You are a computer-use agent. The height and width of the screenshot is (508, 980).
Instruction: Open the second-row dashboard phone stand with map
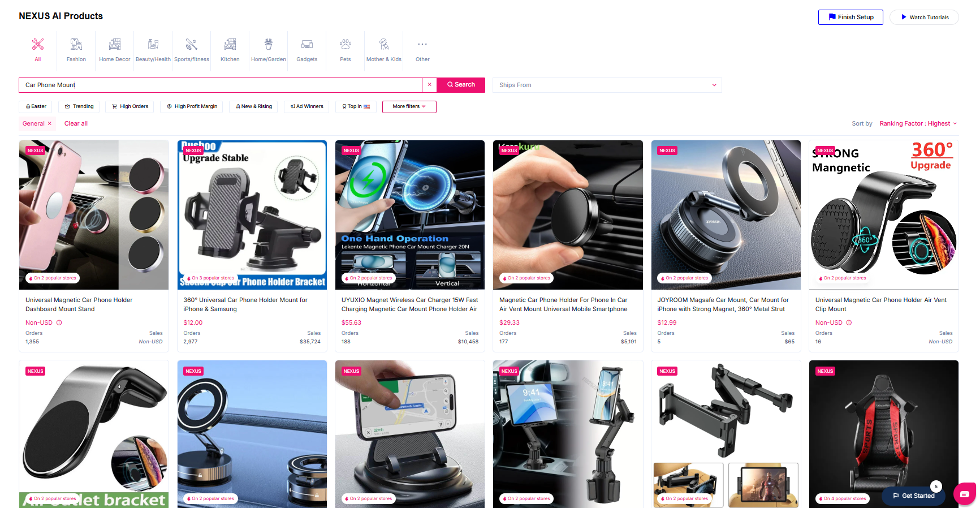click(410, 434)
